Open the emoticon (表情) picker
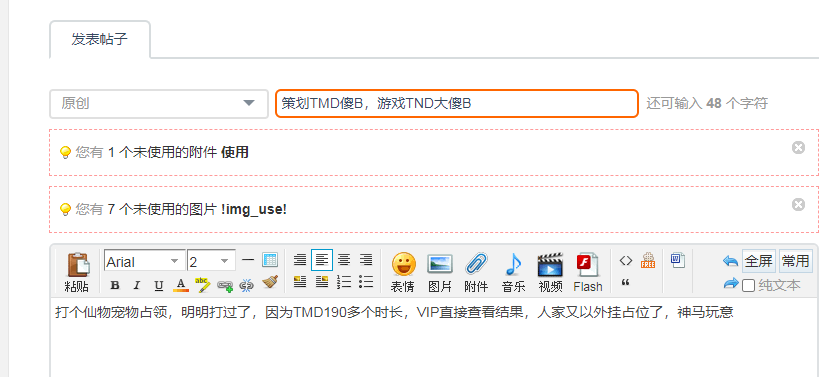Viewport: 826px width, 377px height. (403, 272)
